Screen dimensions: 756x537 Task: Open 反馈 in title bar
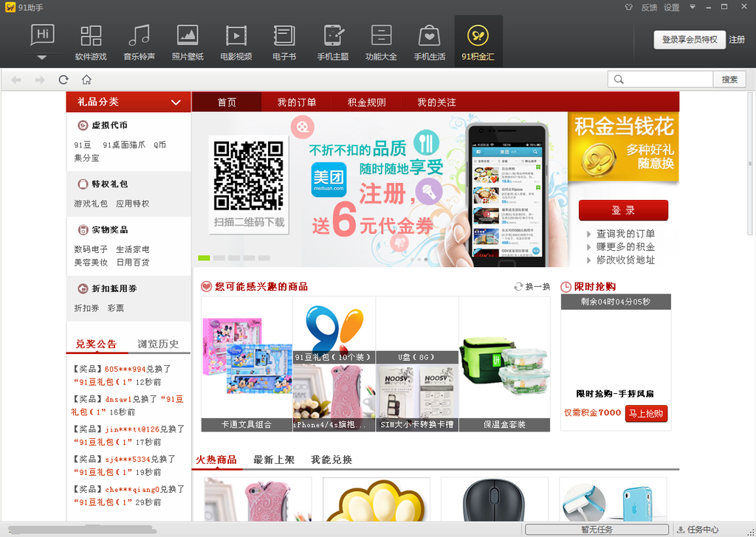point(649,7)
